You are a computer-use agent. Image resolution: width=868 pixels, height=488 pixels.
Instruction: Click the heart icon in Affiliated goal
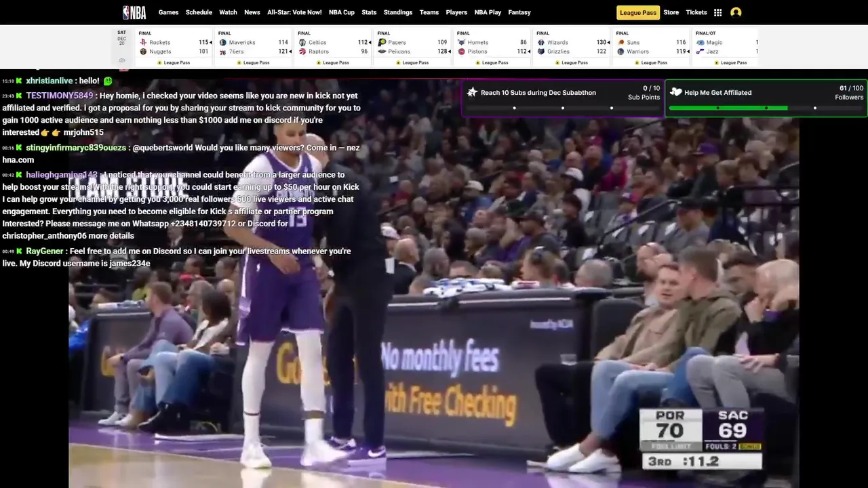click(675, 92)
